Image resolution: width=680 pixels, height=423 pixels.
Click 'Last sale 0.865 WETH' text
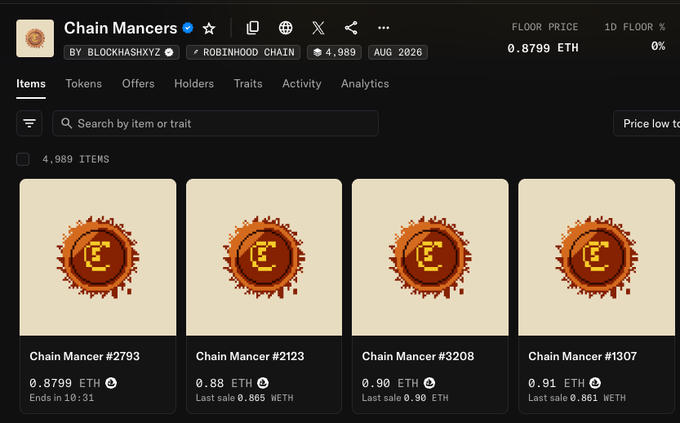pos(245,398)
